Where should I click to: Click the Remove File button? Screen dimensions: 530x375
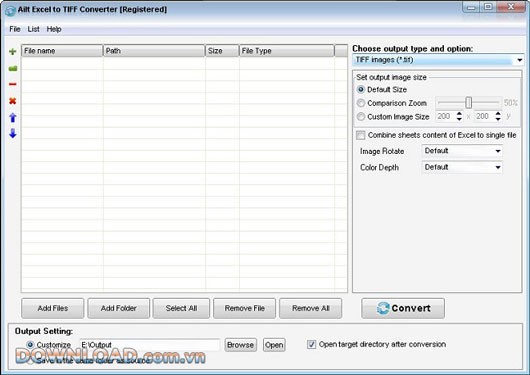point(244,308)
